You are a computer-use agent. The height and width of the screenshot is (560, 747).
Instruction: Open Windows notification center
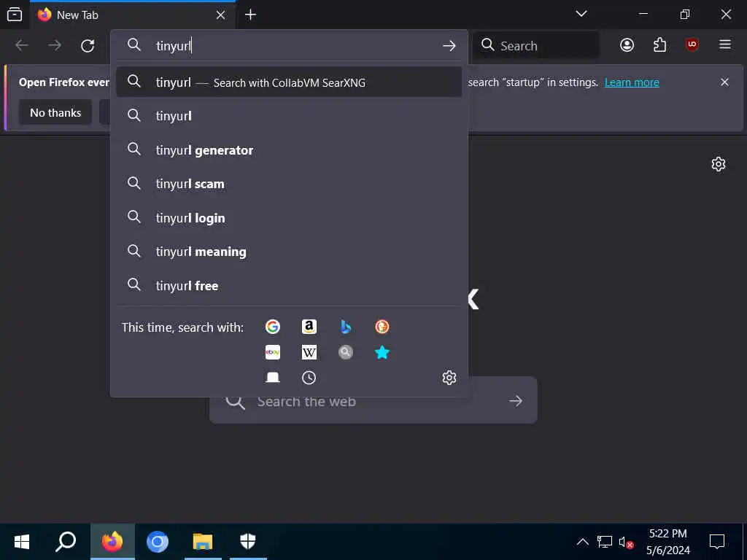(717, 542)
